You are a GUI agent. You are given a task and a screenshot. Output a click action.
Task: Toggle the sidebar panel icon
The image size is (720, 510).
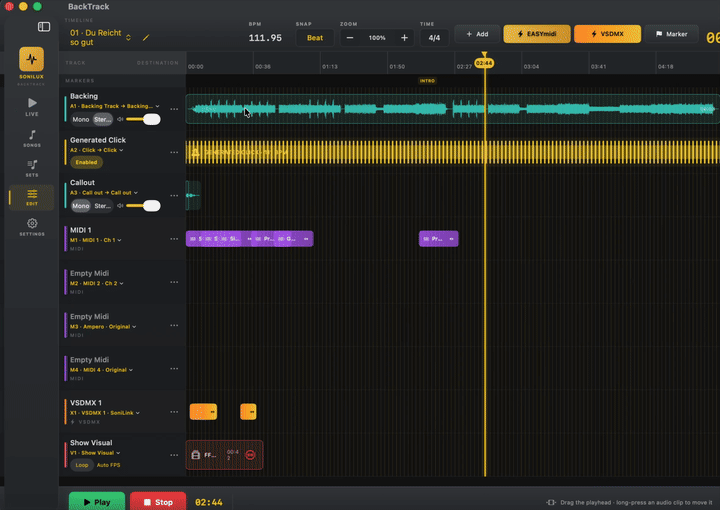[x=44, y=27]
